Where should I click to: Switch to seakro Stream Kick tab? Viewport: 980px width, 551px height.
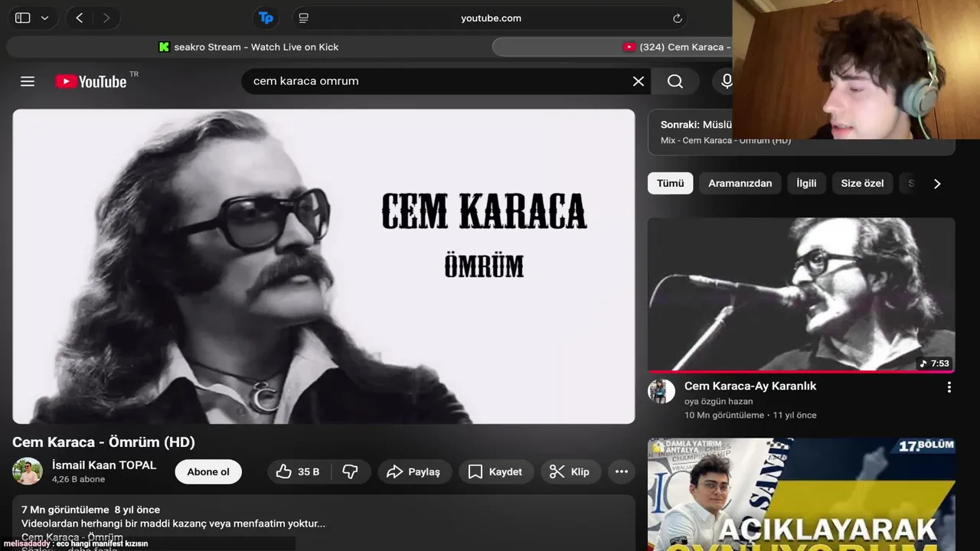point(248,47)
